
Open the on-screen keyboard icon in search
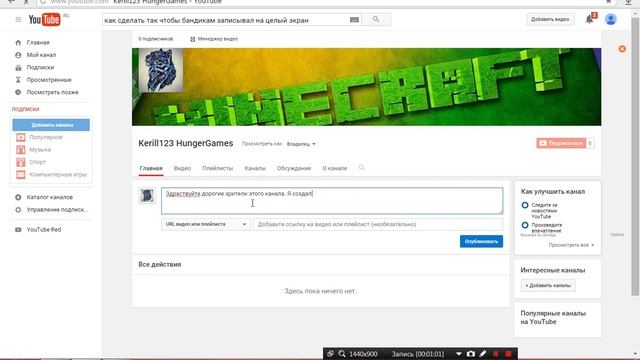tap(354, 20)
